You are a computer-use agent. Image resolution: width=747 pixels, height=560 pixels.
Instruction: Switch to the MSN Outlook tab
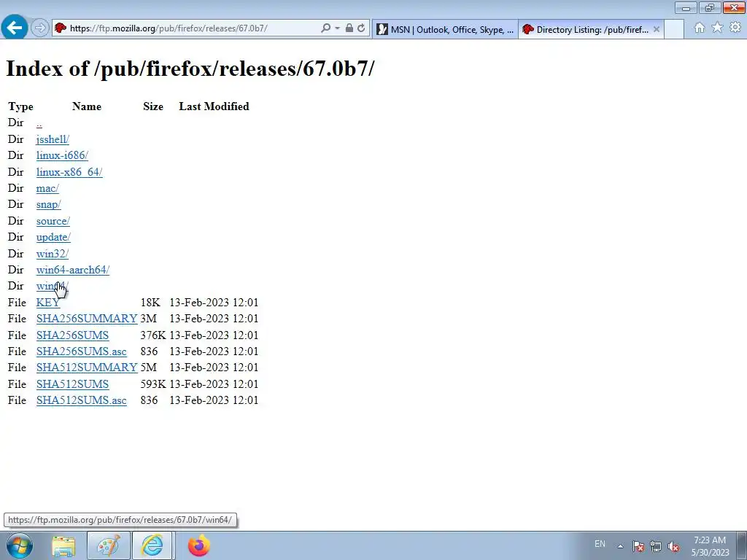pos(445,29)
